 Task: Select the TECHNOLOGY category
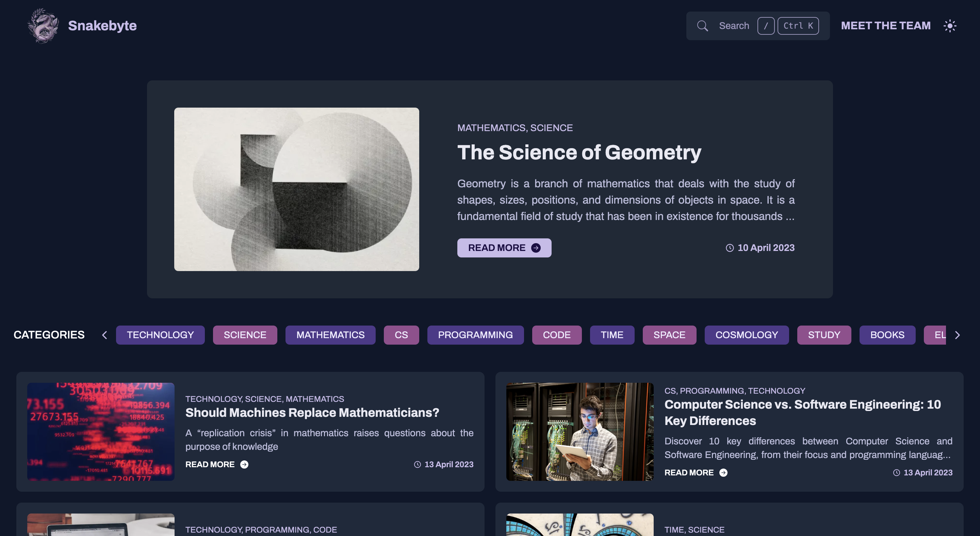pyautogui.click(x=160, y=335)
